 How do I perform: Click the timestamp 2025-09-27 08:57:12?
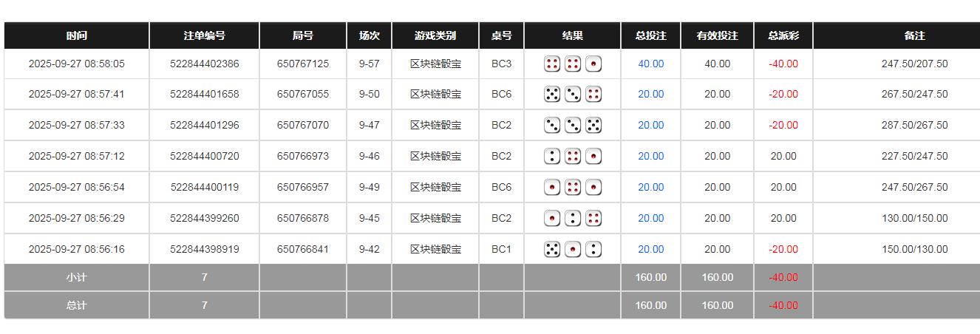pos(76,157)
